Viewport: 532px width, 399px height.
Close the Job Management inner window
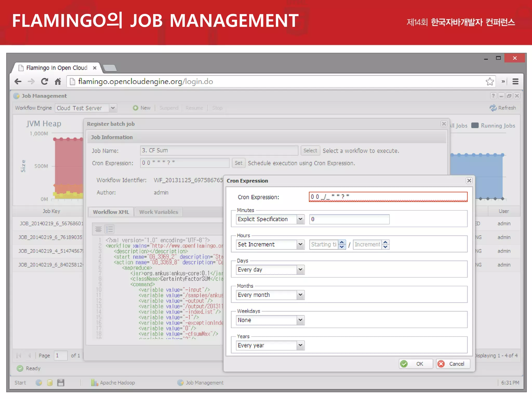click(517, 96)
